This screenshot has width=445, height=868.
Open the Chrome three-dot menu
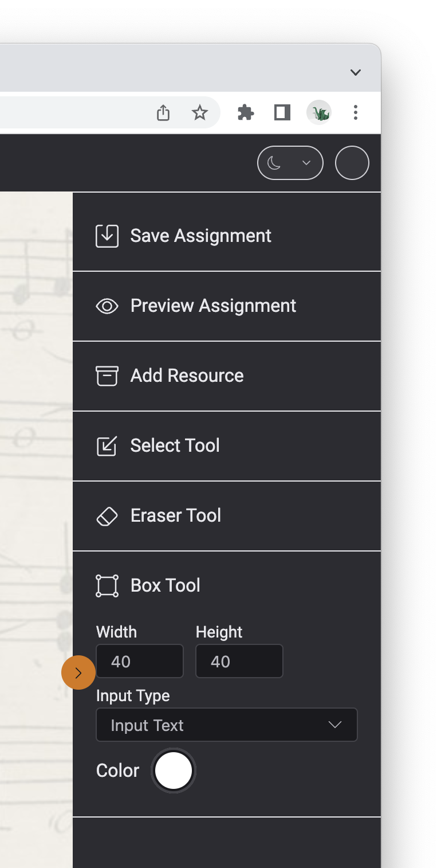(x=356, y=113)
